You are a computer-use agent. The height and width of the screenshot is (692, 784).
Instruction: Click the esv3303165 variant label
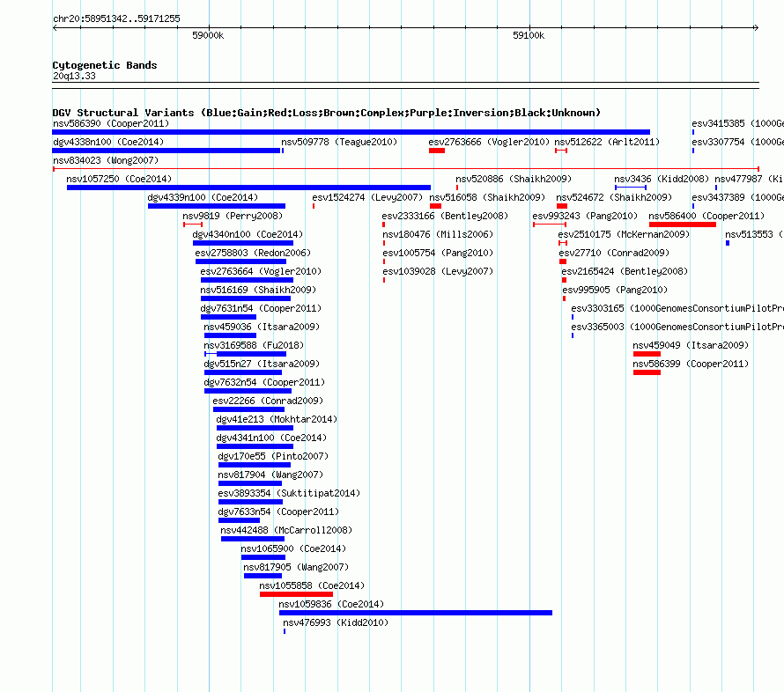(x=677, y=308)
